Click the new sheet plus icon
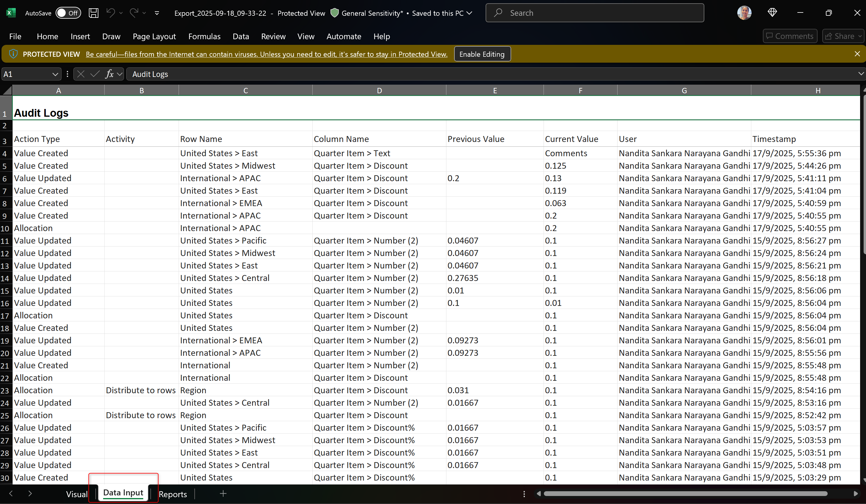This screenshot has width=866, height=504. pos(223,494)
